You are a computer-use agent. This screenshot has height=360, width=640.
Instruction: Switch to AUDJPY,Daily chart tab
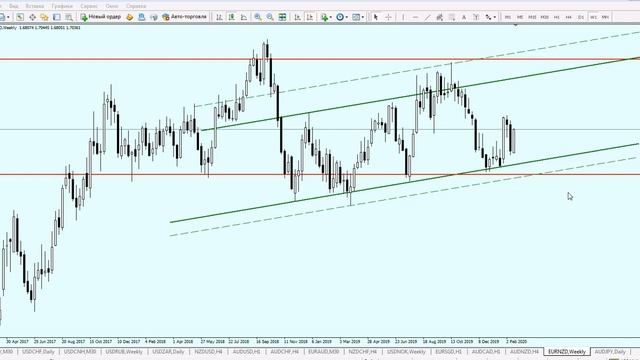click(x=610, y=351)
